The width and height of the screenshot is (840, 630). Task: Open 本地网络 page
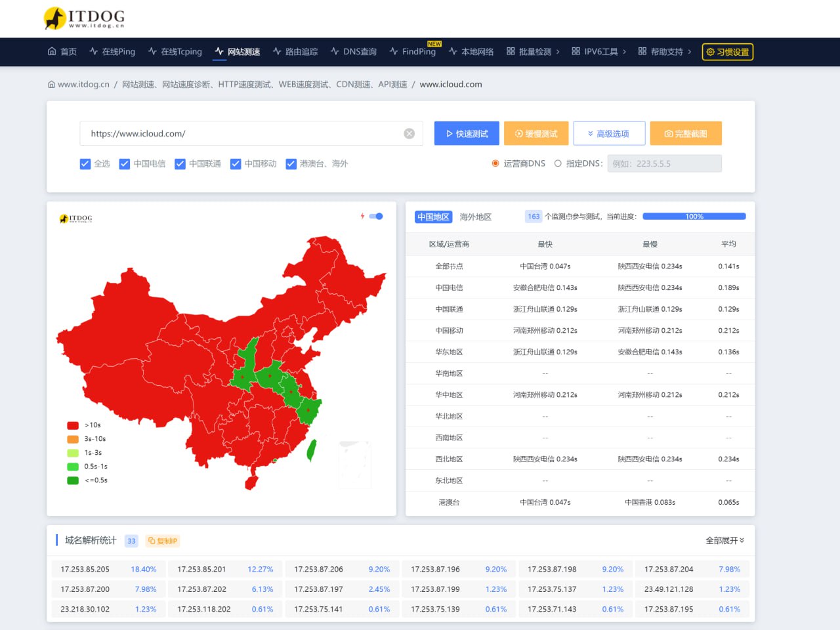(471, 51)
